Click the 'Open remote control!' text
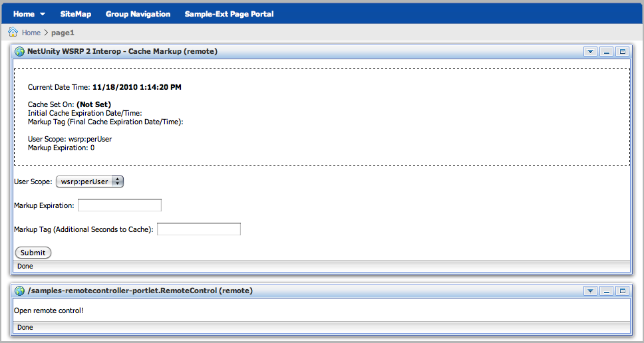 (49, 310)
